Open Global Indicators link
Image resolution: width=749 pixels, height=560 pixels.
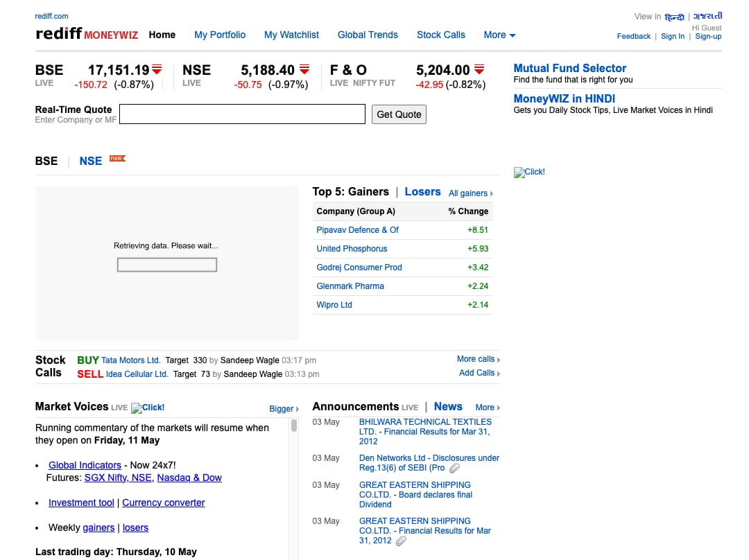tap(85, 465)
